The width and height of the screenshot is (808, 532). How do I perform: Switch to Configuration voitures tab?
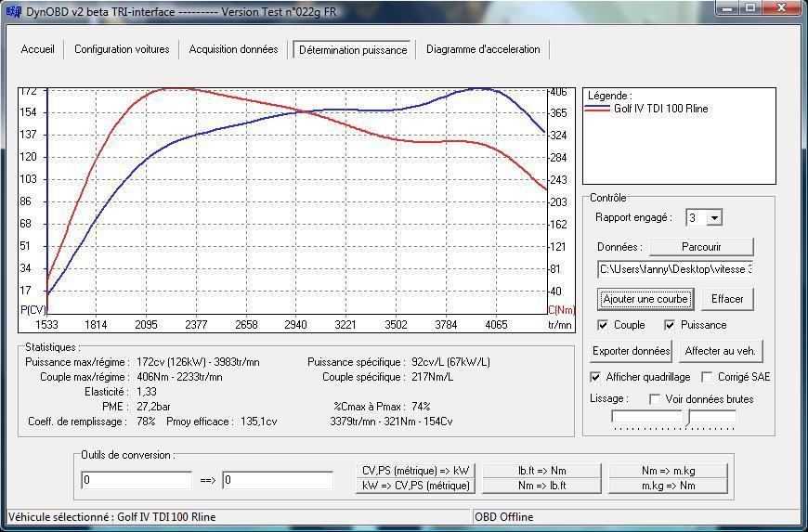point(122,49)
